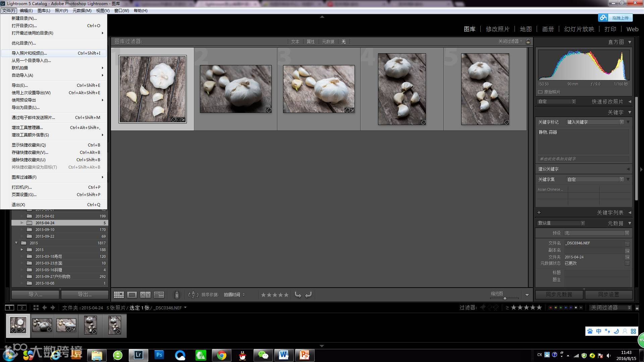This screenshot has height=362, width=644.
Task: Open sort-by 拍摄时间 dropdown
Action: click(234, 295)
